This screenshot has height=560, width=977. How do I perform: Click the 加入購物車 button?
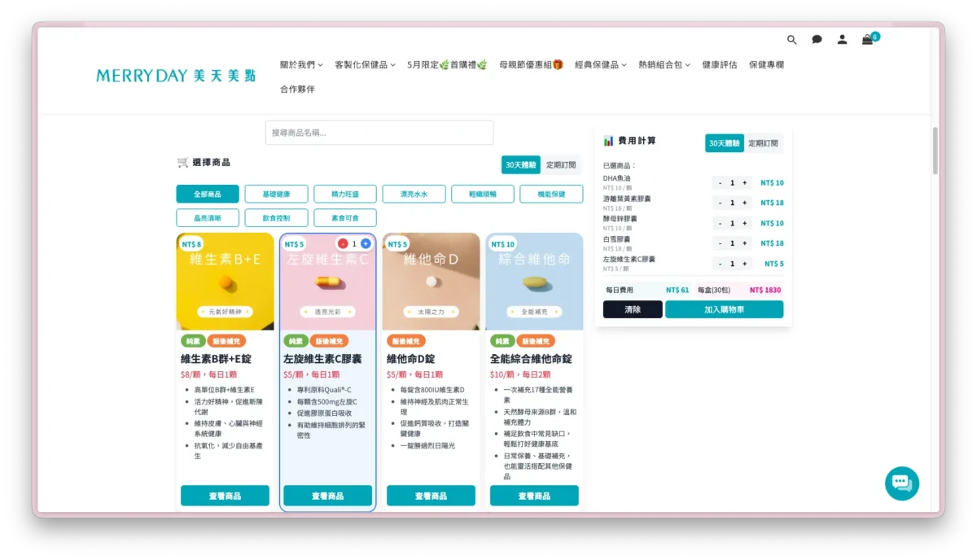[725, 309]
